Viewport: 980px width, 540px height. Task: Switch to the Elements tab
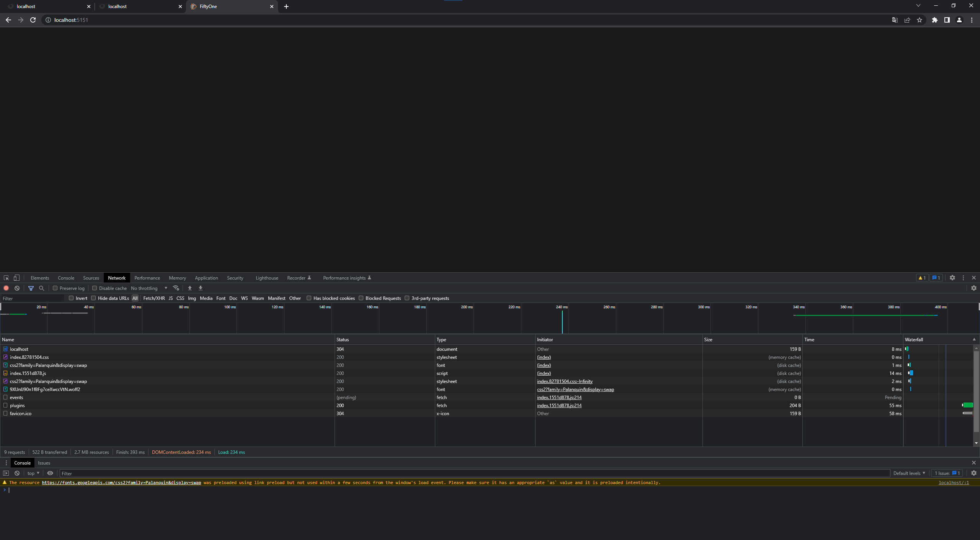point(40,278)
